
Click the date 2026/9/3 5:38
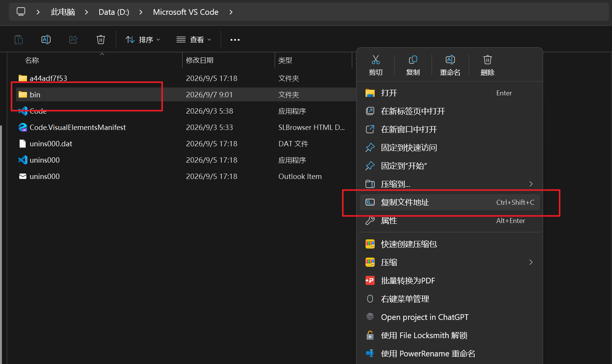210,111
